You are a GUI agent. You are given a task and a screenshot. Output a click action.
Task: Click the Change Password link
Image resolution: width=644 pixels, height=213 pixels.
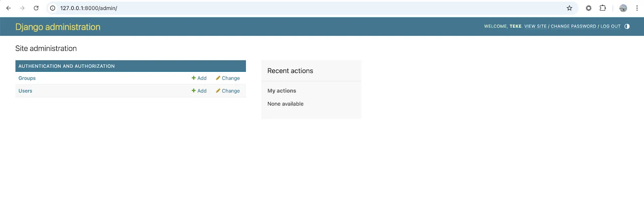point(573,26)
